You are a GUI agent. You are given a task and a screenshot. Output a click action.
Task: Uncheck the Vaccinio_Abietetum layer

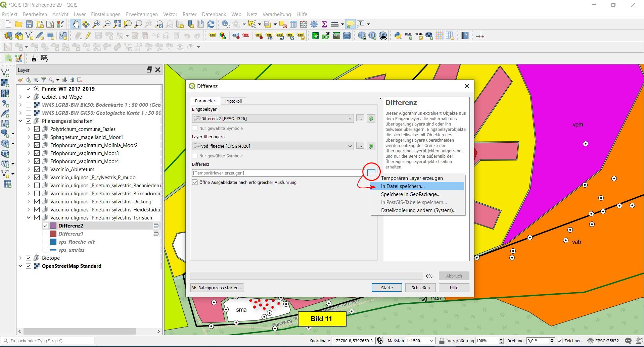37,169
